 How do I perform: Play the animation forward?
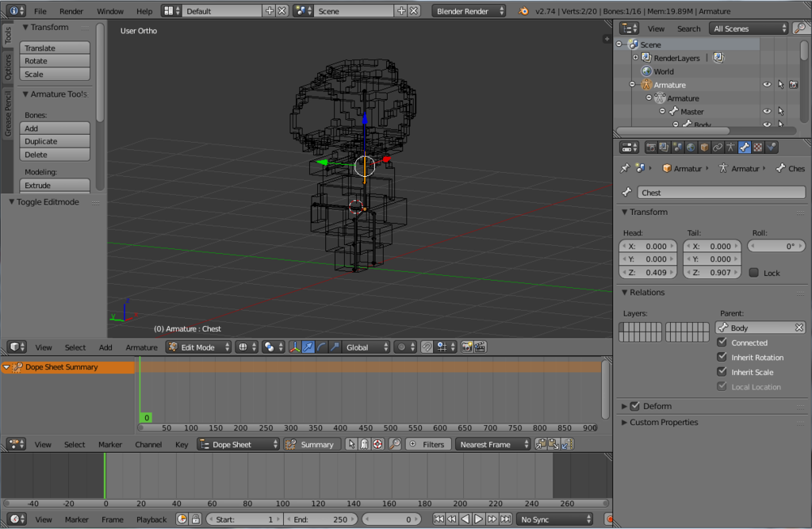click(x=478, y=519)
